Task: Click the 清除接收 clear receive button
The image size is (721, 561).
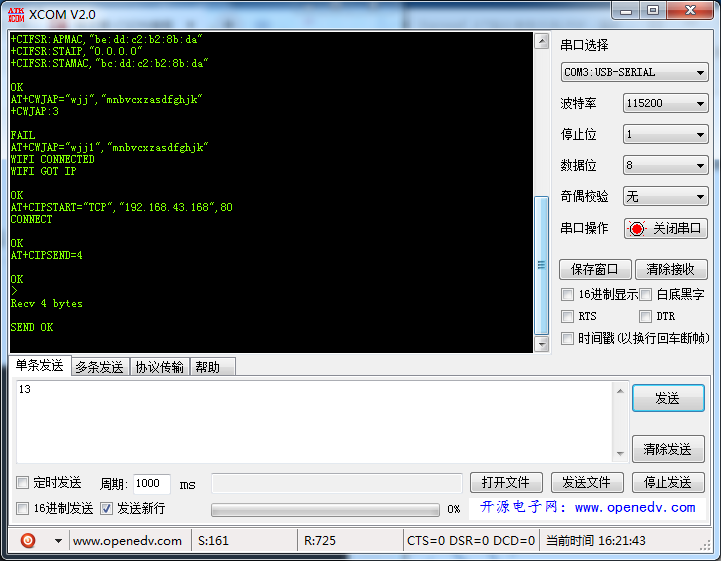Action: tap(671, 269)
